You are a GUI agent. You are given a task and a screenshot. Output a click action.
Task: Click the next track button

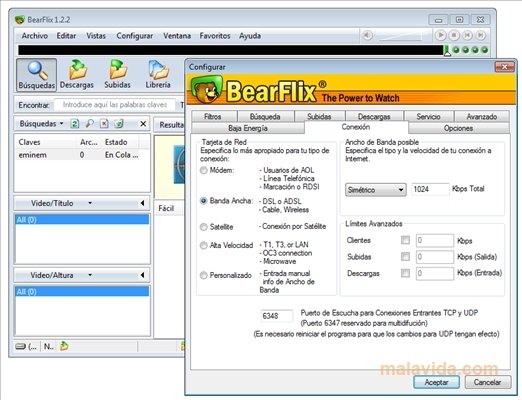(x=480, y=35)
